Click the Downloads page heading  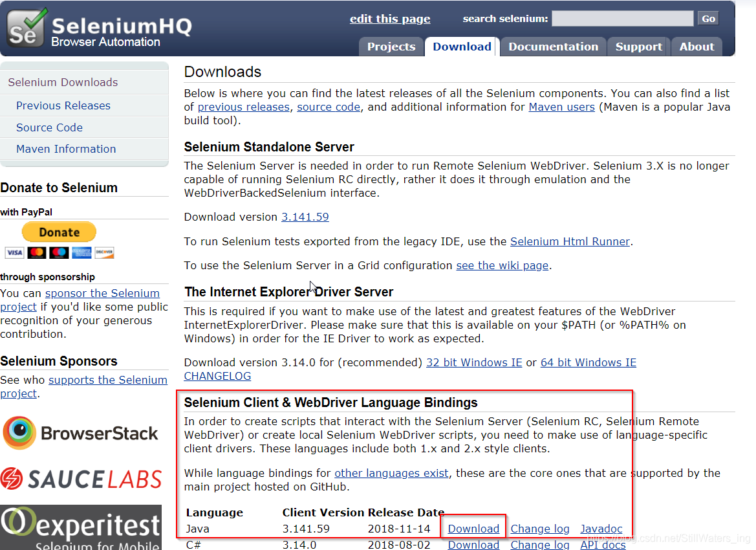pos(222,72)
